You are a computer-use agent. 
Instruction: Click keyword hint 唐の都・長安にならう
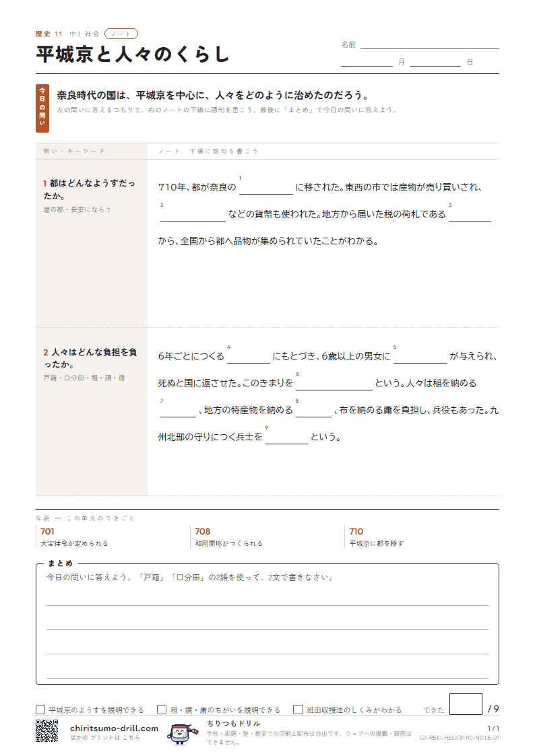[77, 209]
